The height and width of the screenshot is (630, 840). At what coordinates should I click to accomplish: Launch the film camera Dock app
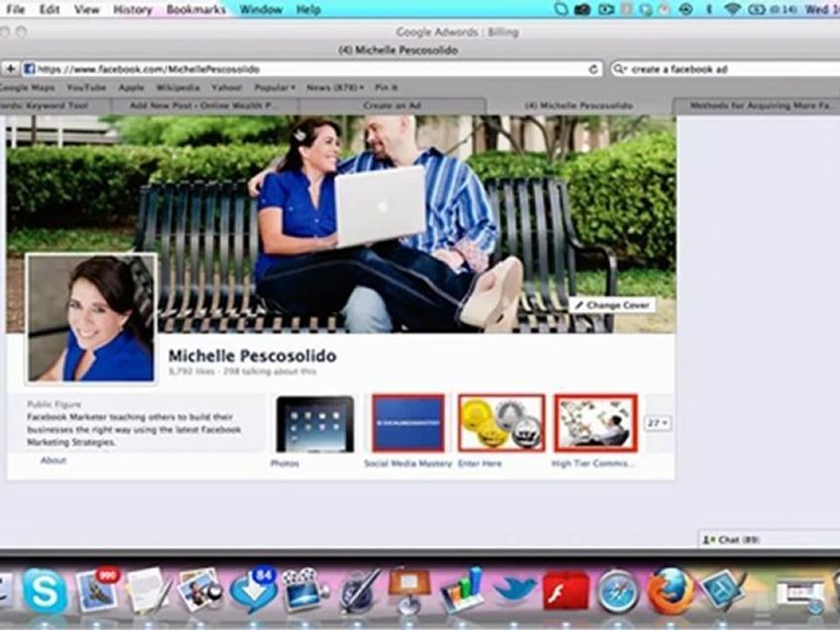[x=304, y=591]
